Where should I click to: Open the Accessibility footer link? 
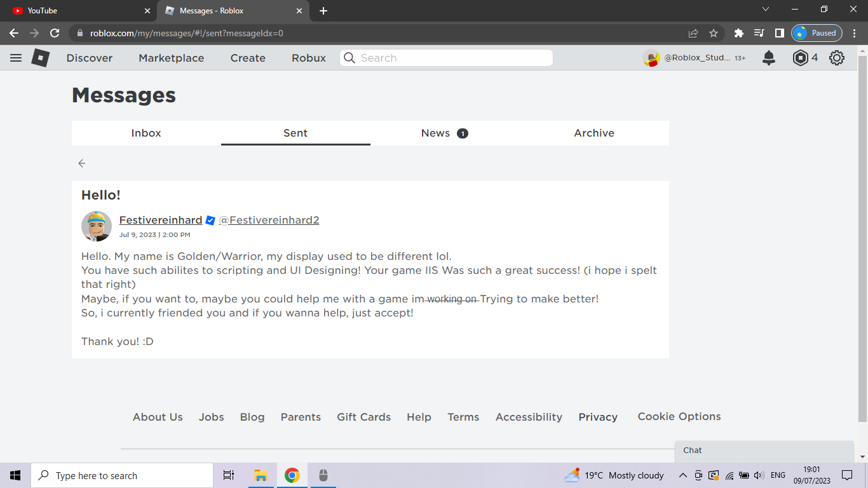coord(529,417)
